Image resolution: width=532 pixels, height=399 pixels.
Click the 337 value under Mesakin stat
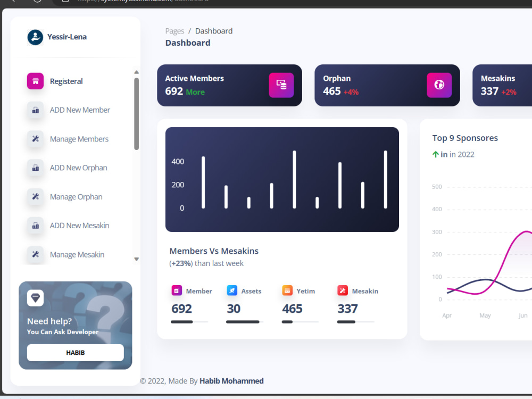click(347, 309)
